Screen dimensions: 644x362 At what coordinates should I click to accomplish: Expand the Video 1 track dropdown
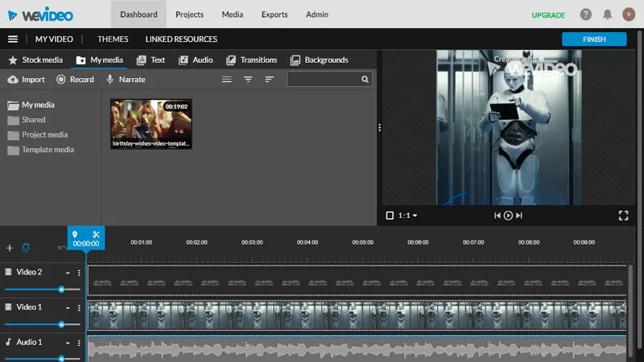(68, 308)
